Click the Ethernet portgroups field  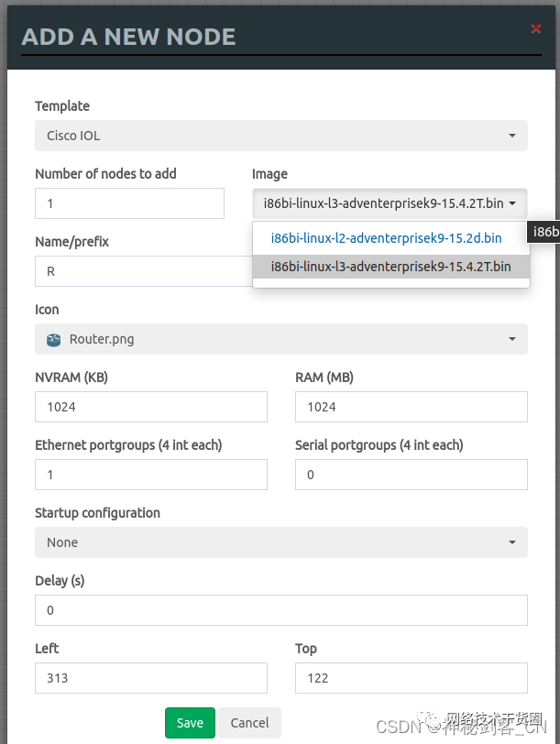(x=150, y=475)
